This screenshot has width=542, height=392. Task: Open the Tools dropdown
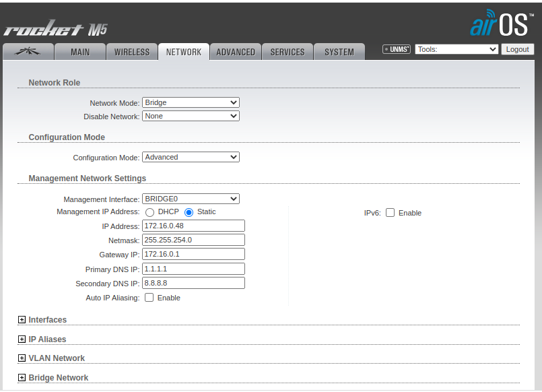click(x=456, y=49)
